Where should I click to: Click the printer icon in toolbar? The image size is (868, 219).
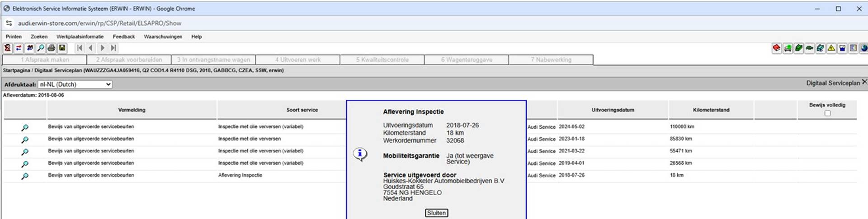point(52,48)
